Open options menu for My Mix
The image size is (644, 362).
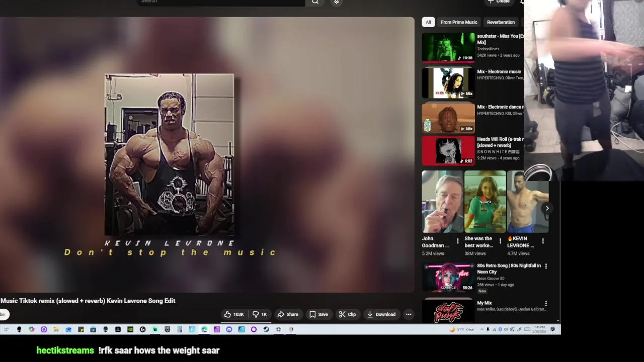546,304
